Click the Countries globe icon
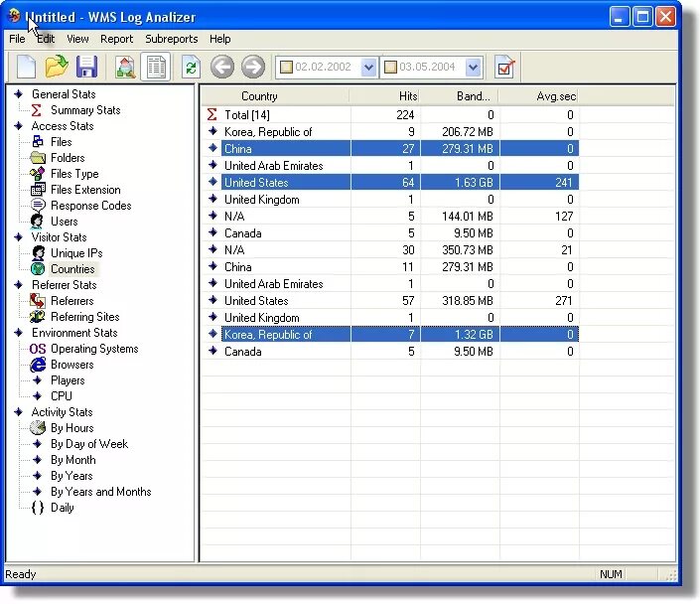 coord(38,269)
